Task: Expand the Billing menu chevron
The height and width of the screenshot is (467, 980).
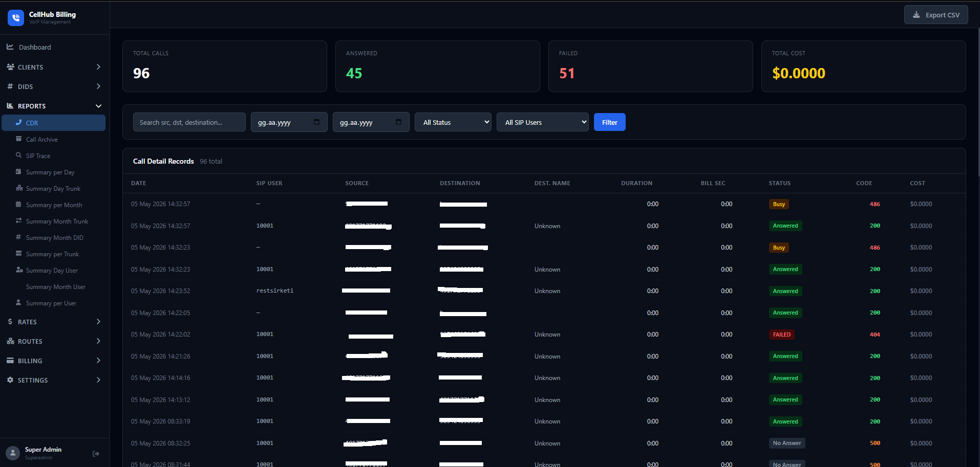Action: click(x=98, y=361)
